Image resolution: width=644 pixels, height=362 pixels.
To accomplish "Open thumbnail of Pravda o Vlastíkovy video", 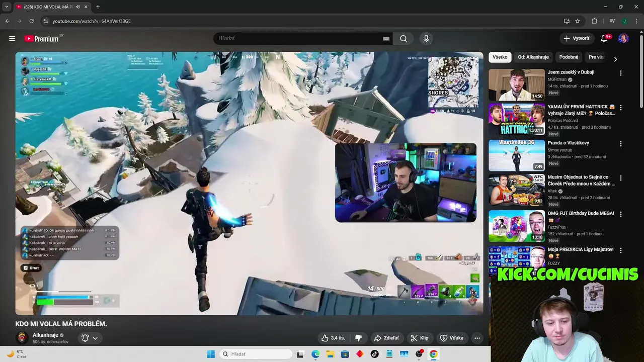I will (517, 155).
